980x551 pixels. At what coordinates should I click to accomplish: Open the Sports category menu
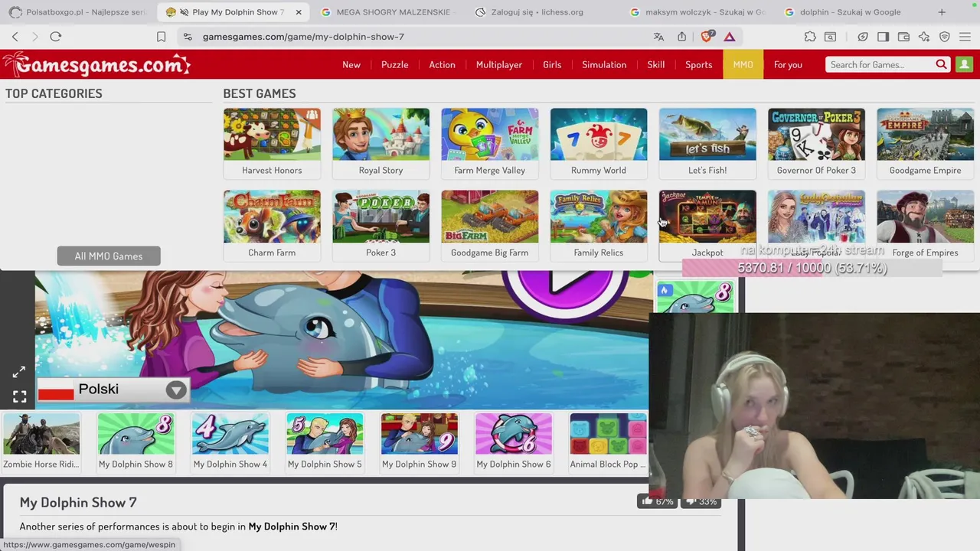[x=698, y=64]
